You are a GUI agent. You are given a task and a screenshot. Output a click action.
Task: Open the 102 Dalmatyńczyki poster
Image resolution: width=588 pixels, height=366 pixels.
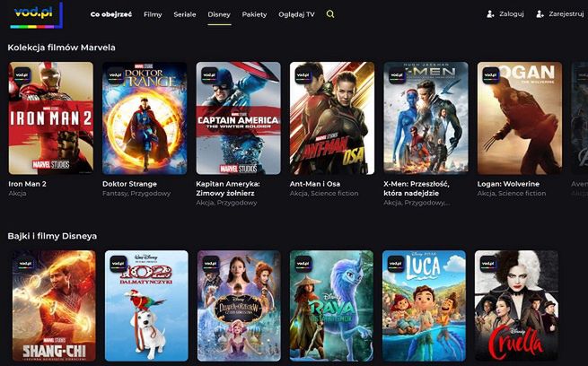[x=146, y=306]
